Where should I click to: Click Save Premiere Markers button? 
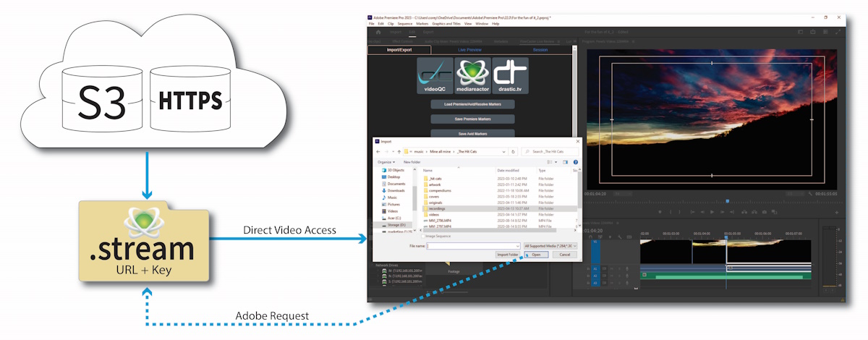tap(472, 119)
